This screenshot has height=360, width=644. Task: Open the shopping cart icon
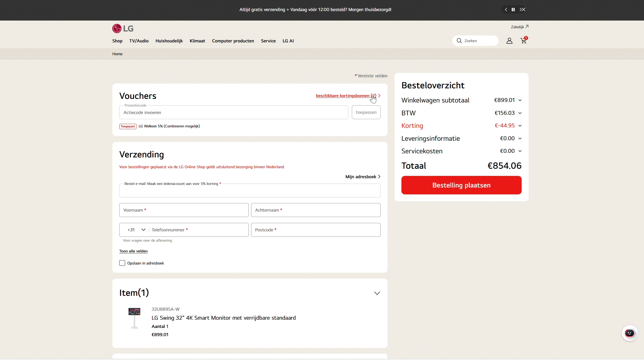[523, 41]
